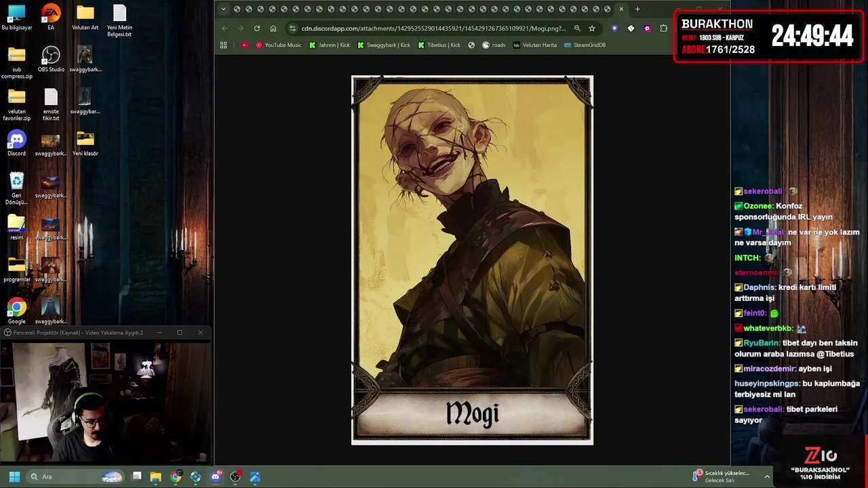The height and width of the screenshot is (488, 868).
Task: Launch OBS Studio from the desktop
Action: click(51, 60)
